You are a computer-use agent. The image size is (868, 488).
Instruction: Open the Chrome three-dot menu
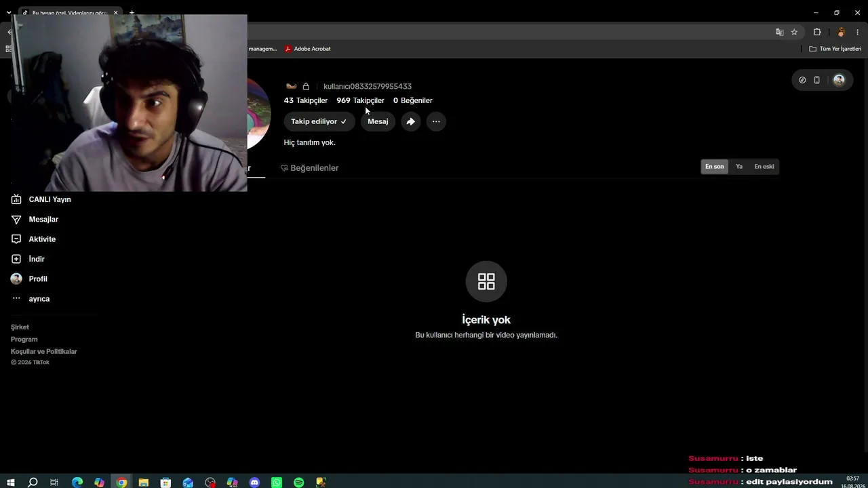tap(857, 32)
